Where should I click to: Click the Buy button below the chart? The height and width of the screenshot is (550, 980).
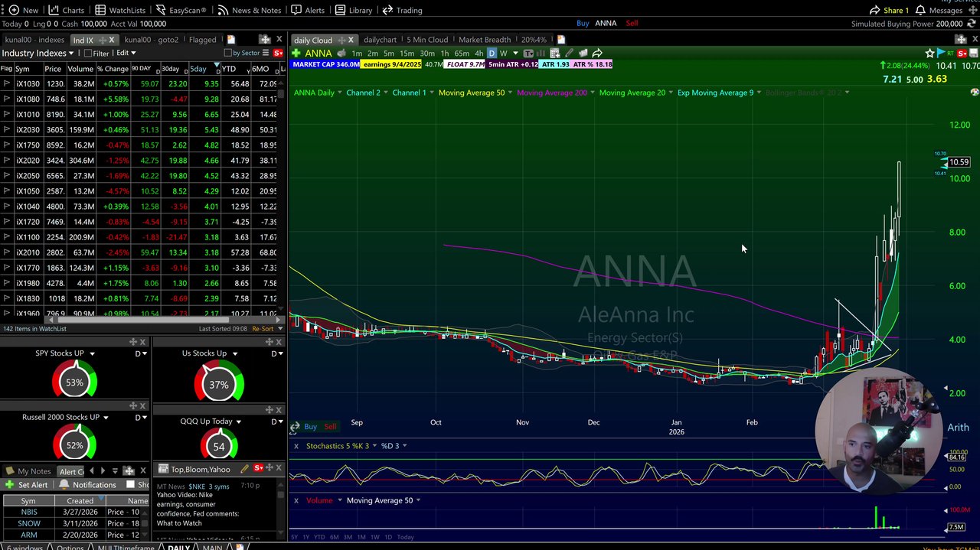tap(310, 427)
